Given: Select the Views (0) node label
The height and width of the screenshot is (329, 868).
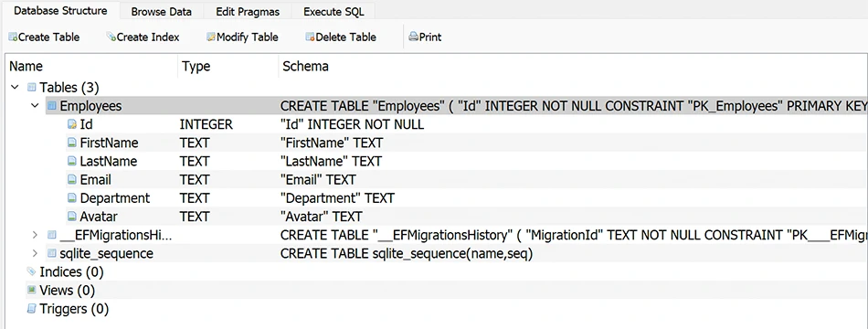Looking at the screenshot, I should [x=67, y=291].
